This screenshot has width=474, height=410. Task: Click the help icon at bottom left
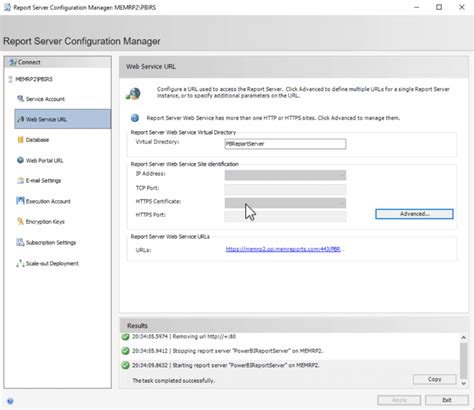coord(10,401)
